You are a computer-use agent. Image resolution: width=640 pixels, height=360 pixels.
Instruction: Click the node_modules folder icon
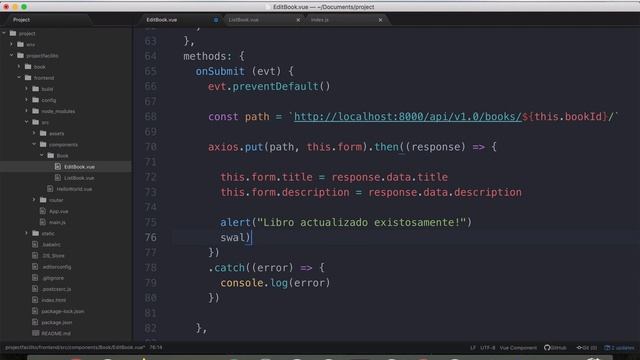[x=36, y=111]
